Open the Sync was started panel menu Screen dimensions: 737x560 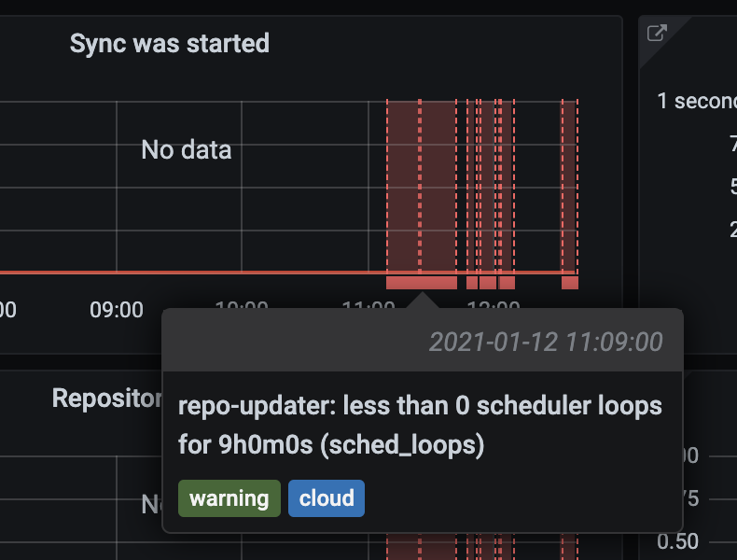[x=169, y=43]
